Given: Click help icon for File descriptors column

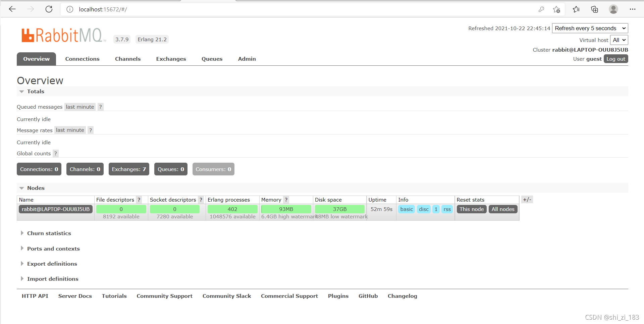Looking at the screenshot, I should click(x=139, y=200).
